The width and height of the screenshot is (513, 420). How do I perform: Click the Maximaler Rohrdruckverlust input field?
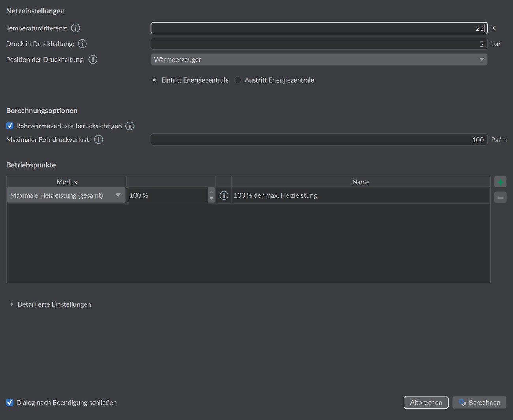(x=319, y=139)
